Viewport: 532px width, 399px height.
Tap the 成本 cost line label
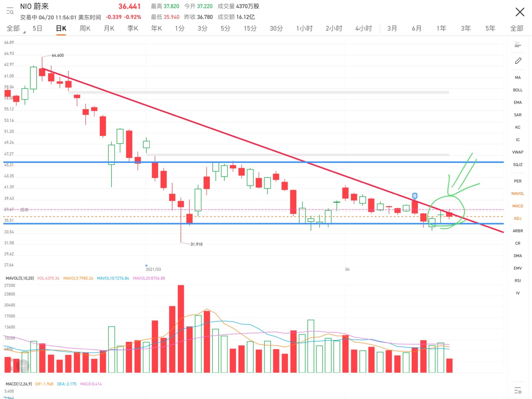pyautogui.click(x=24, y=210)
